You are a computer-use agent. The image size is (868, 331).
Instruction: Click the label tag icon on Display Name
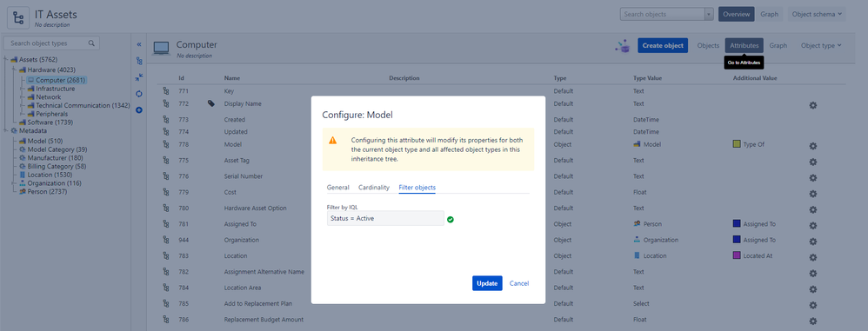point(210,103)
